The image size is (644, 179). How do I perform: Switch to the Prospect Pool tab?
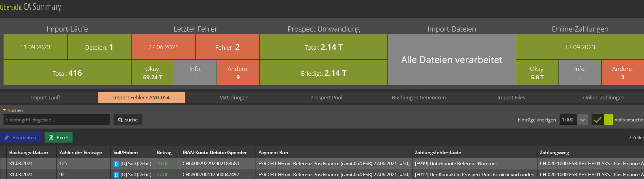(x=326, y=98)
